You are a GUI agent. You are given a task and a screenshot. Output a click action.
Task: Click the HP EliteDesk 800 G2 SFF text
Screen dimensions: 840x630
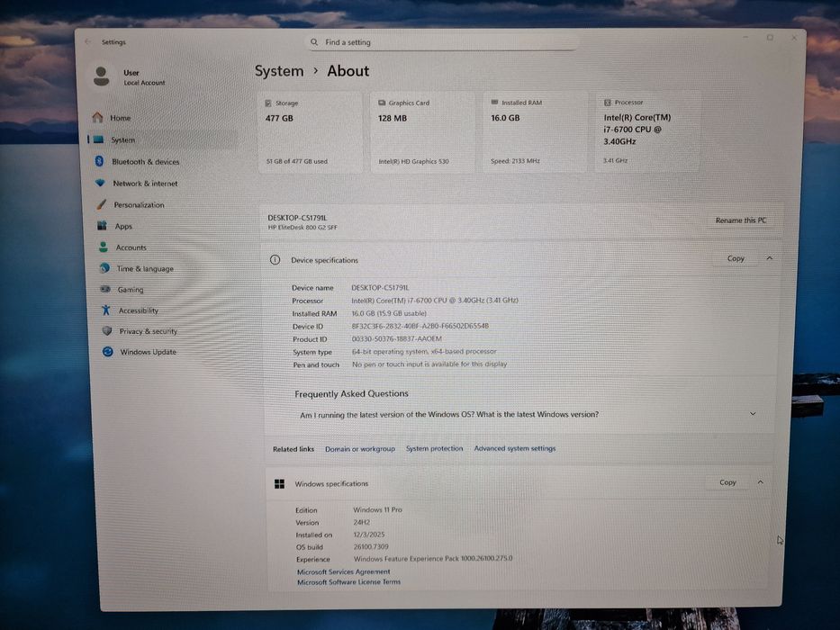303,227
